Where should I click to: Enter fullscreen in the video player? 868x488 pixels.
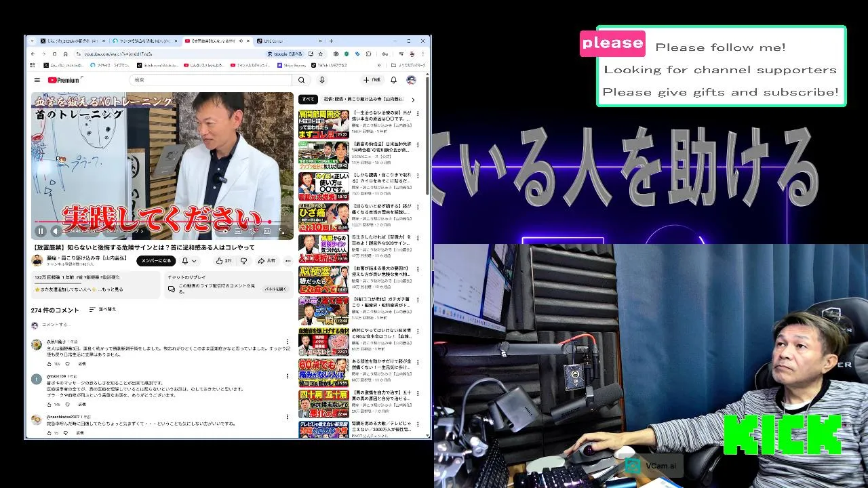click(x=281, y=231)
